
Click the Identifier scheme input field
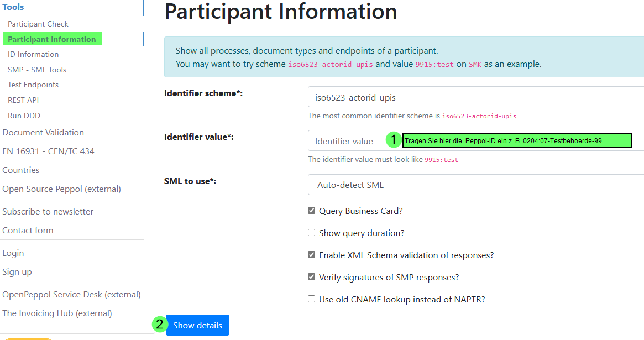475,97
